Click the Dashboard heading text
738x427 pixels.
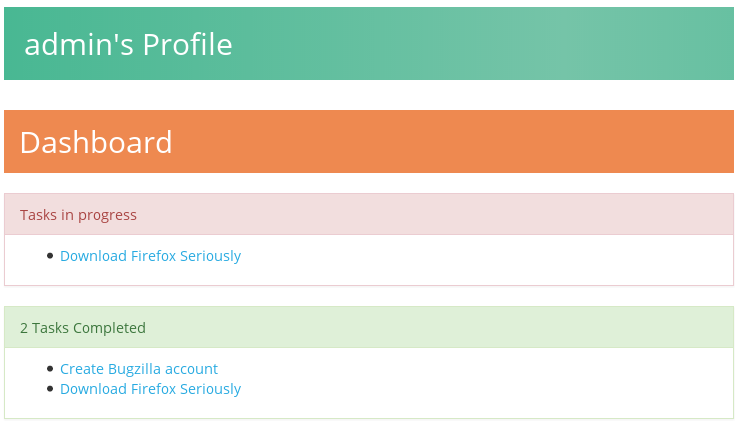tap(96, 142)
